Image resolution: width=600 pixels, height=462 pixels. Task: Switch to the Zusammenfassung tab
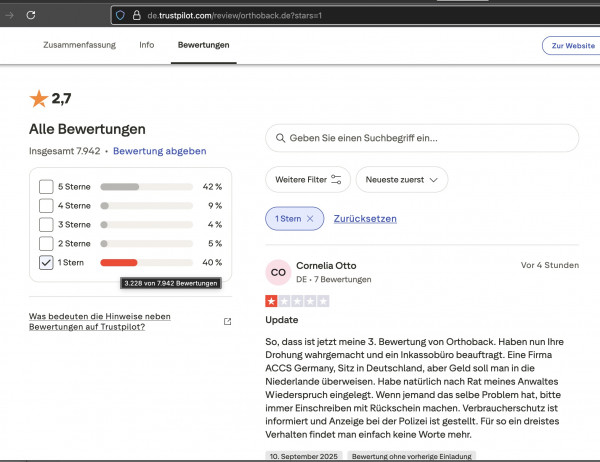(79, 45)
